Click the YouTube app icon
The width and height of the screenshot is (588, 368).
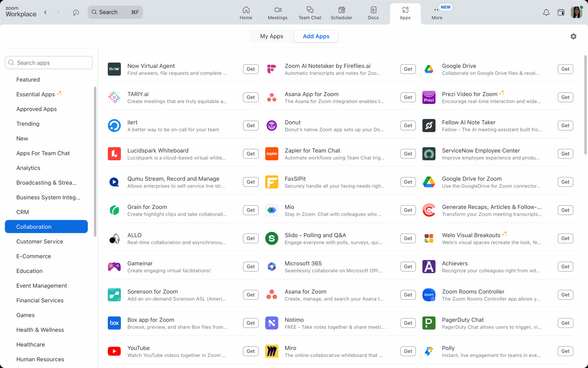click(x=114, y=351)
